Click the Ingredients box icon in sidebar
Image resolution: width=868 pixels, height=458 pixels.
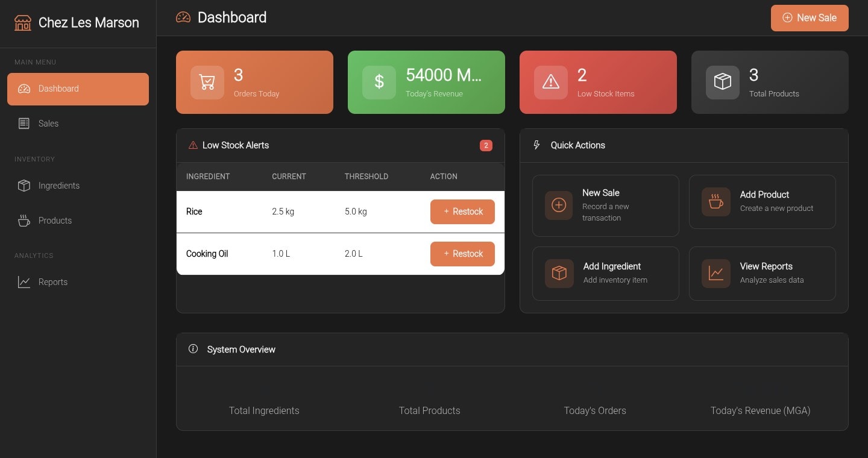(x=24, y=186)
